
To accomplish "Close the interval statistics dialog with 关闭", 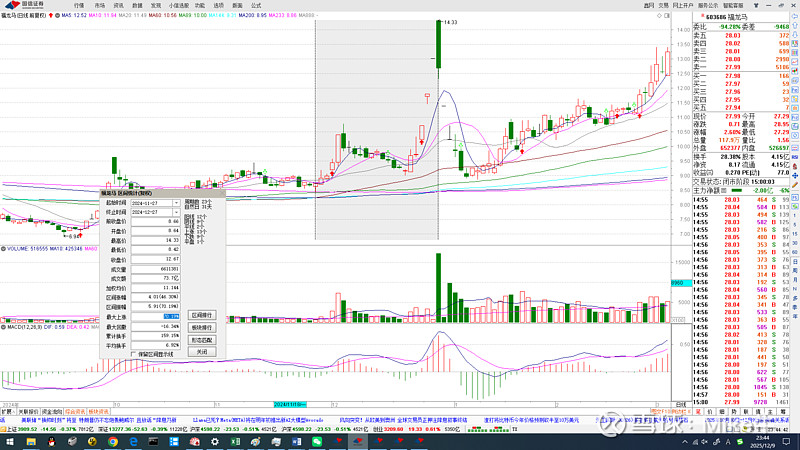I will pos(202,353).
